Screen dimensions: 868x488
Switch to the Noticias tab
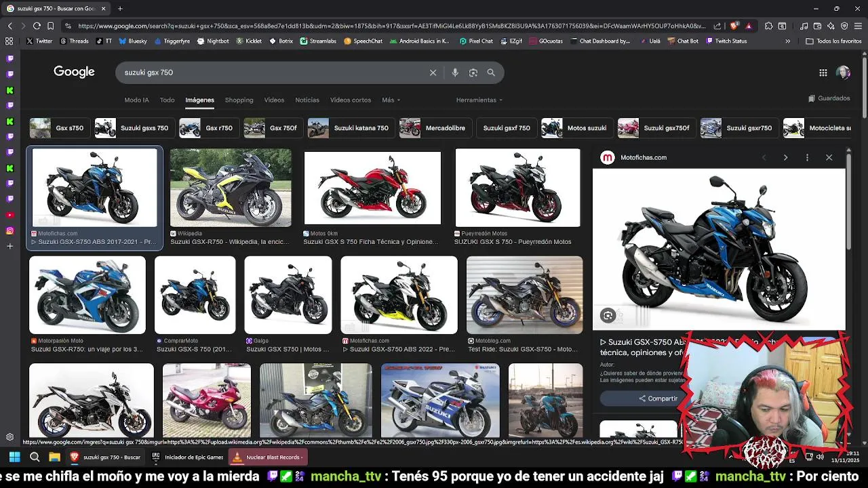(x=307, y=100)
